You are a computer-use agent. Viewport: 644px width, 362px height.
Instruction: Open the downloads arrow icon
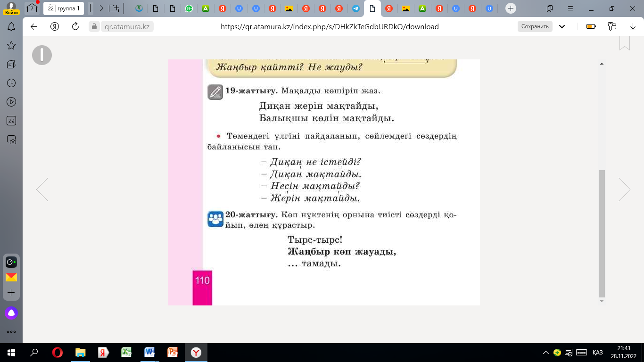(633, 27)
